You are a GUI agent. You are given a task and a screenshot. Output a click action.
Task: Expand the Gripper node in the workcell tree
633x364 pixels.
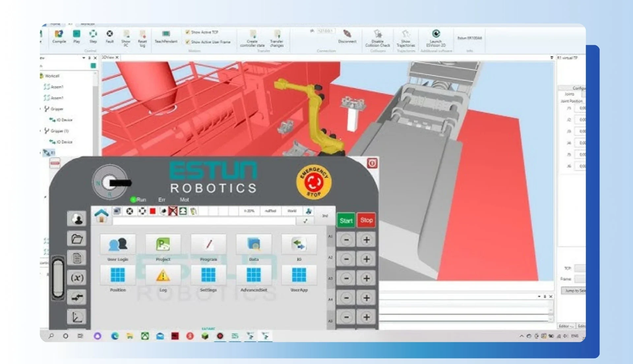41,109
